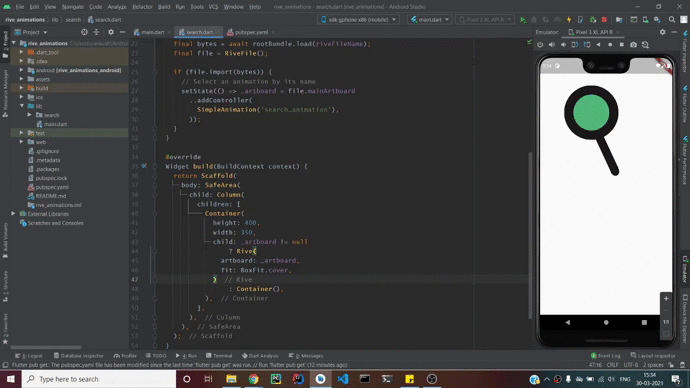Take an emulator screenshot with the camera icon
The height and width of the screenshot is (388, 690).
(633, 45)
